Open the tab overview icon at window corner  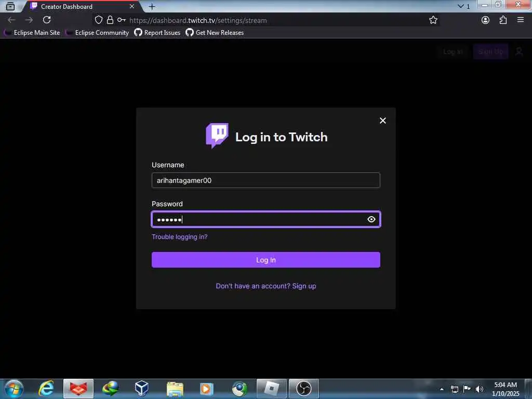pyautogui.click(x=10, y=6)
